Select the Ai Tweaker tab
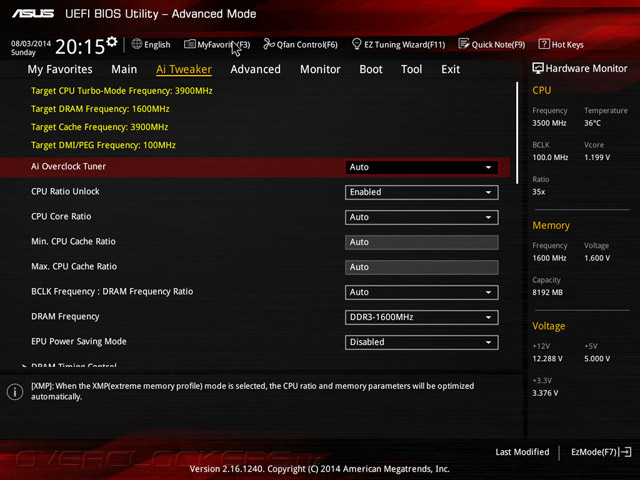 pos(184,69)
